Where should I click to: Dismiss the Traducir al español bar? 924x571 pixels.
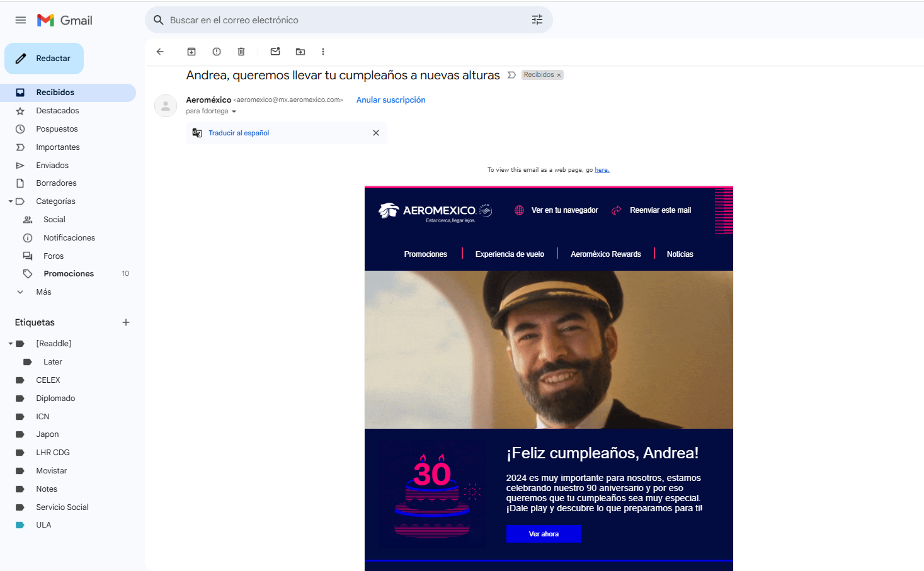376,133
